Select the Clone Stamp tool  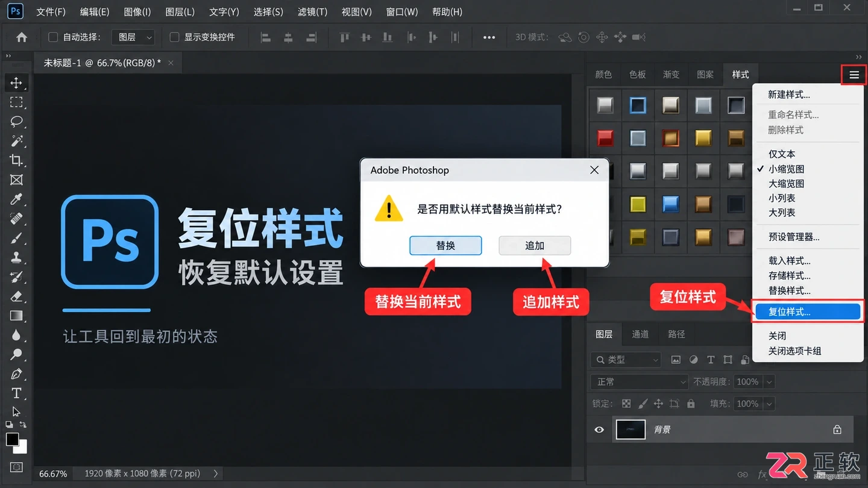(16, 257)
